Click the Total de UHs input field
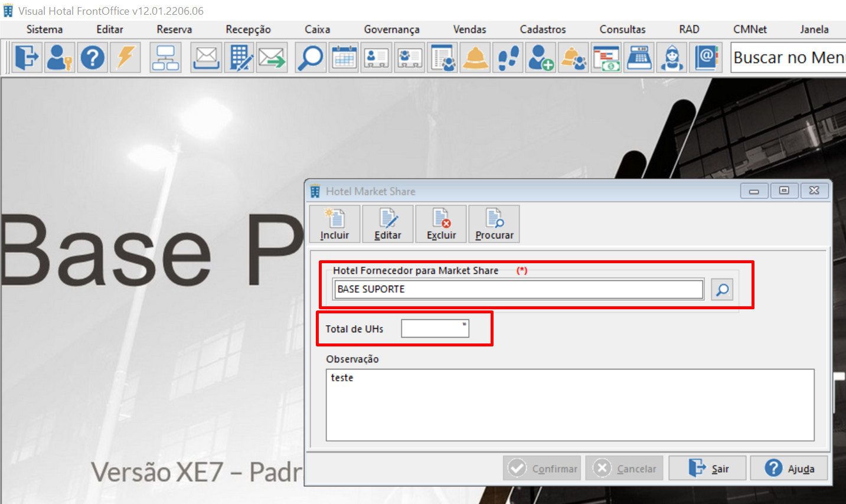 (435, 329)
